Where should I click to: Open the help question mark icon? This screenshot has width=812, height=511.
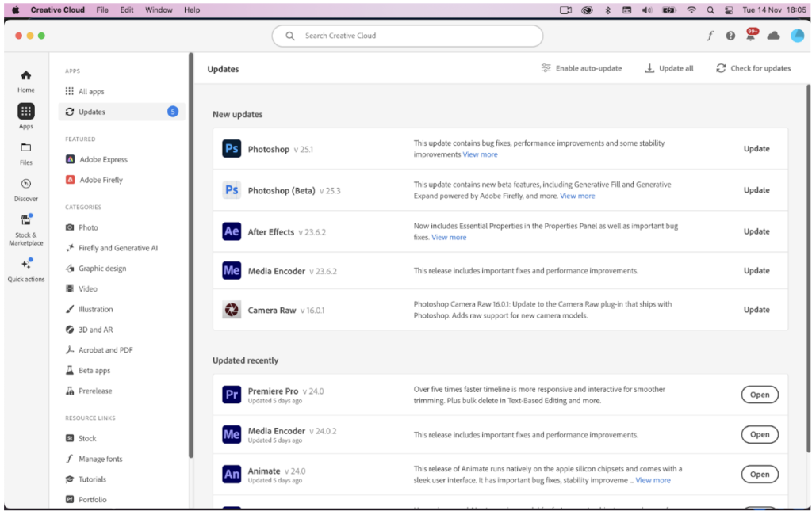point(730,36)
